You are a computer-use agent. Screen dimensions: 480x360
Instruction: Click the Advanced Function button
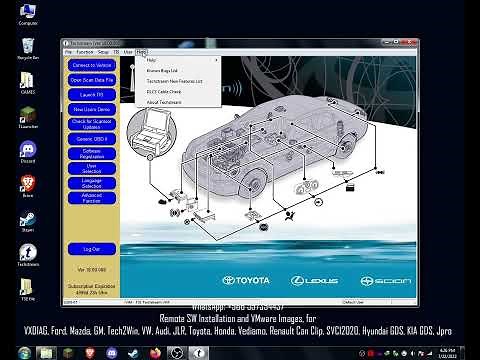tap(92, 198)
